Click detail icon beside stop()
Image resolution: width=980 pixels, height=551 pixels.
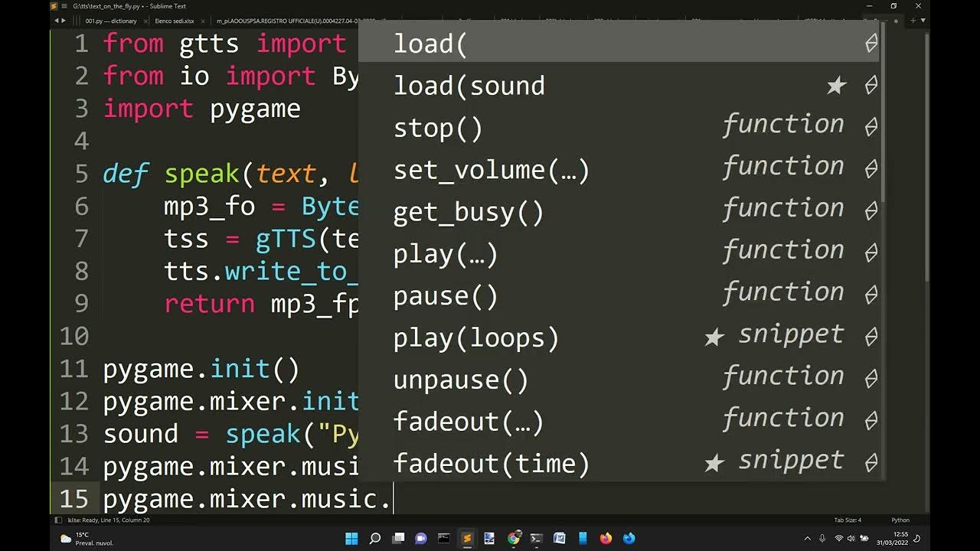tap(871, 128)
